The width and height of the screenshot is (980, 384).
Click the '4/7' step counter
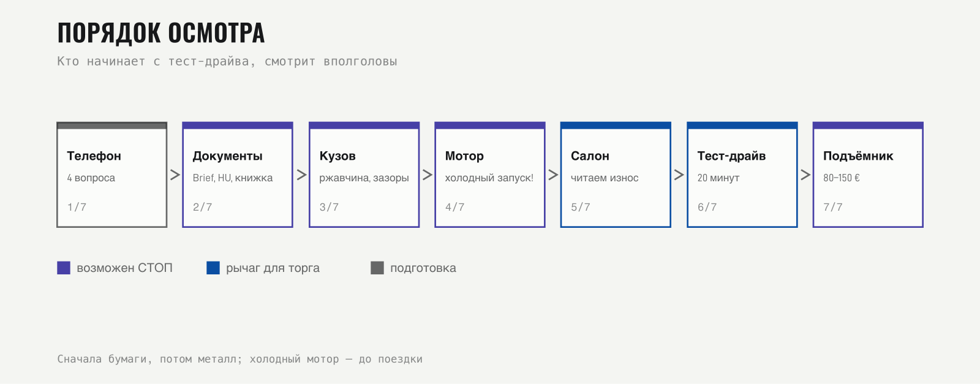click(x=455, y=207)
